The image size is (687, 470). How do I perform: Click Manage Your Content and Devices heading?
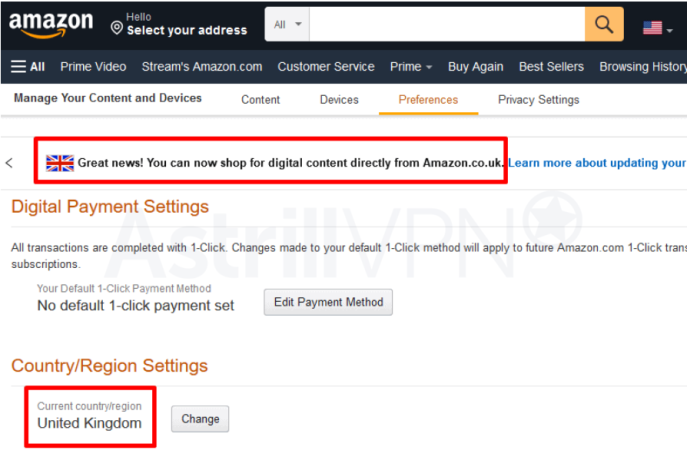point(108,98)
